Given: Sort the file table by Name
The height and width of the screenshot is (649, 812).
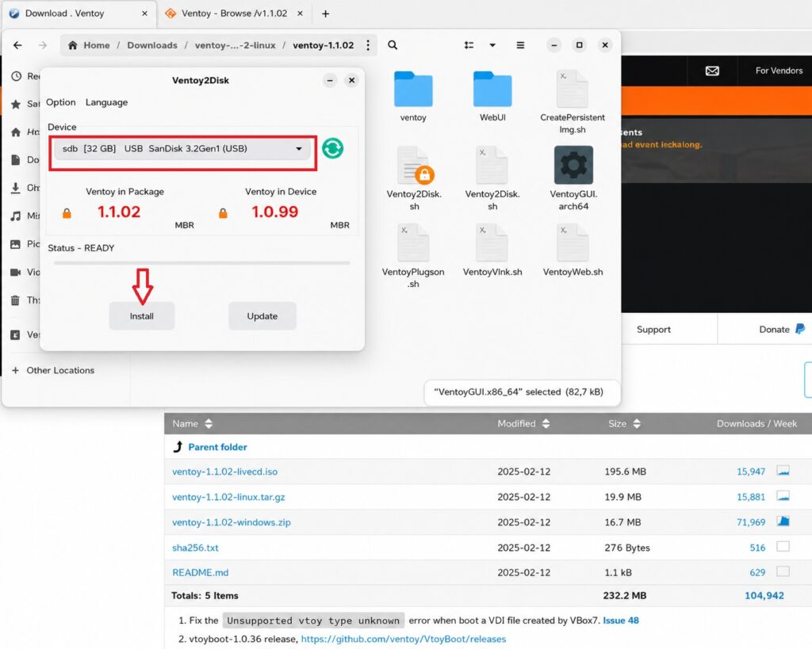Looking at the screenshot, I should pyautogui.click(x=192, y=424).
